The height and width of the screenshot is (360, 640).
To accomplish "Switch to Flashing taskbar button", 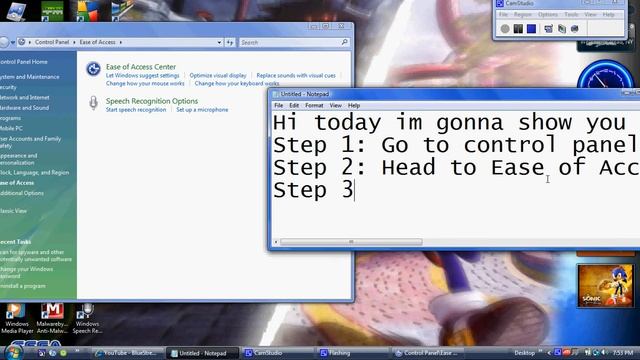I will click(352, 353).
